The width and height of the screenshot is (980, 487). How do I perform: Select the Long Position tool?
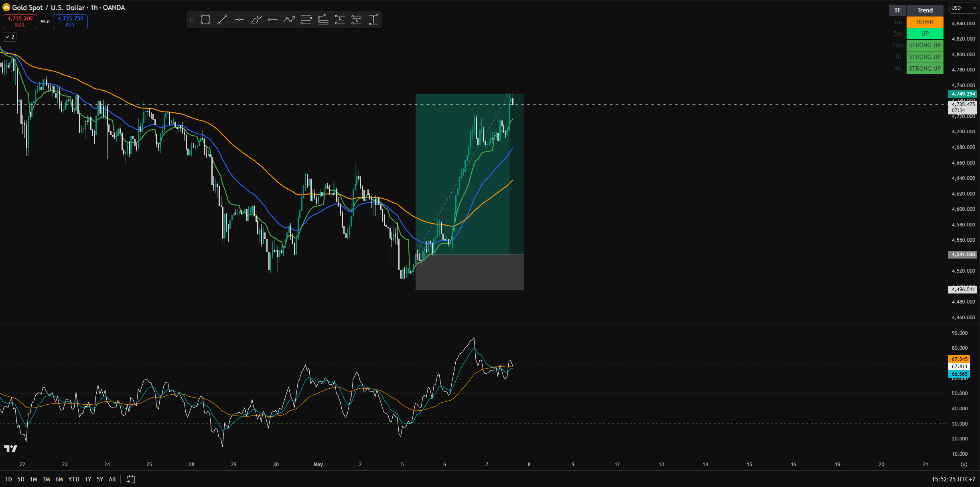(340, 20)
